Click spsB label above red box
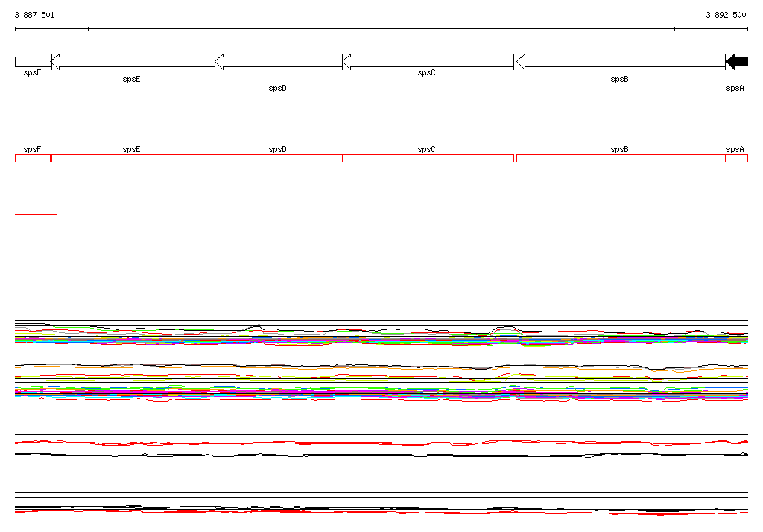The height and width of the screenshot is (532, 763). 619,150
